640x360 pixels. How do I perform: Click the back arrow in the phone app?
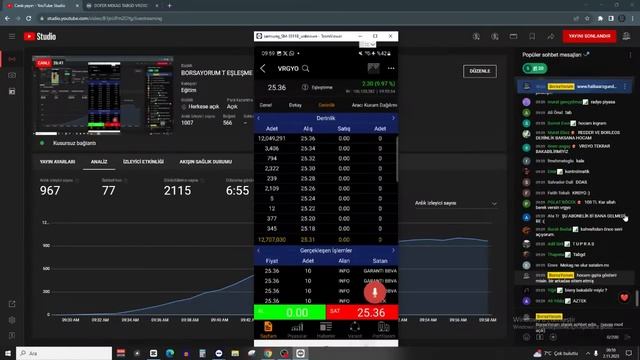[263, 69]
